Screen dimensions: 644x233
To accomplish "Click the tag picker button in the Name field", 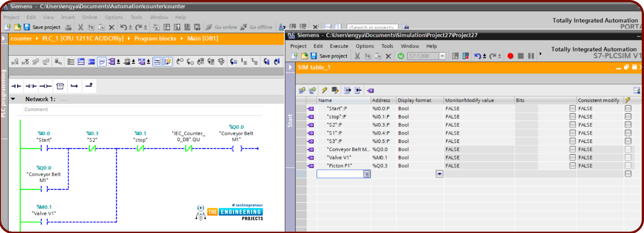I will [x=367, y=174].
